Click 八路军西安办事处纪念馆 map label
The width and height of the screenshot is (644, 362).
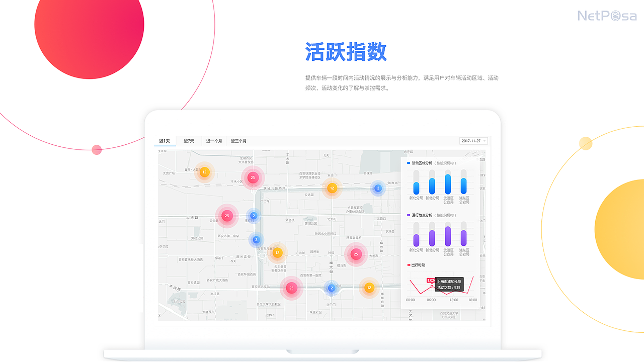[x=356, y=209]
